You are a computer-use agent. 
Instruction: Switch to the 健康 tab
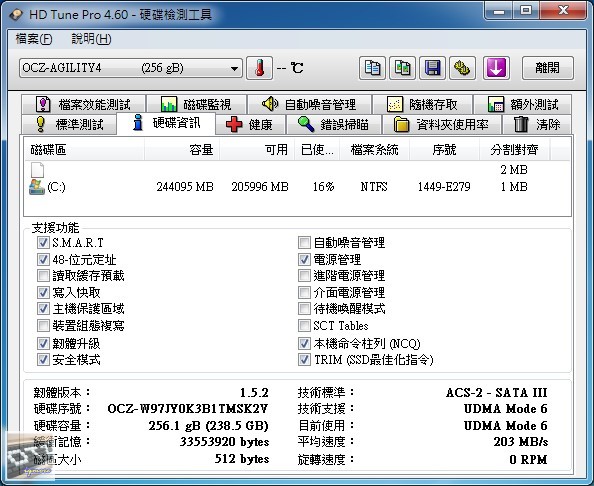click(250, 124)
